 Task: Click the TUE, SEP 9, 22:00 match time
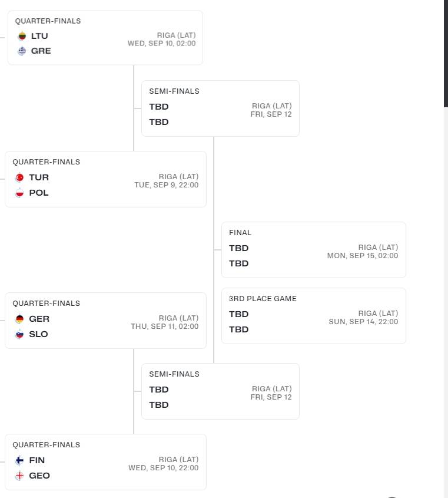pos(167,185)
